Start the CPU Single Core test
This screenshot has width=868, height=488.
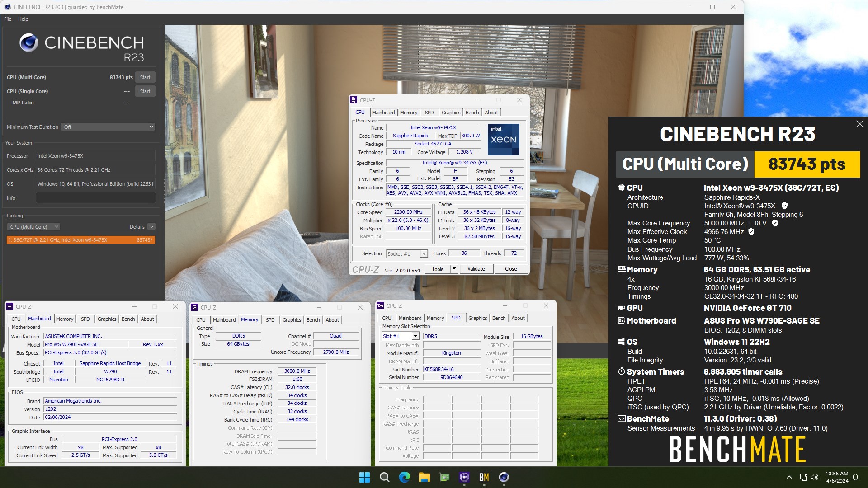click(x=145, y=91)
